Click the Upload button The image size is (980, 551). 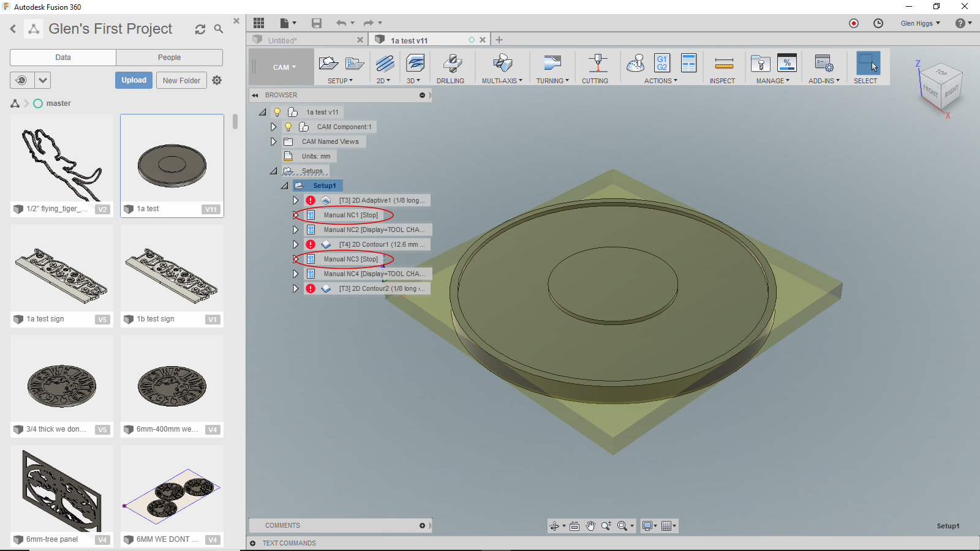(x=134, y=80)
